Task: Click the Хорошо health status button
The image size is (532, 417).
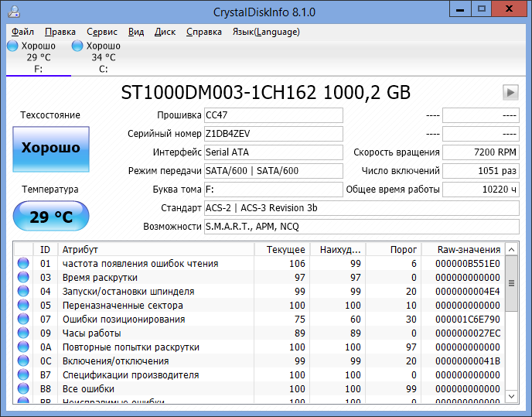Action: tap(51, 148)
